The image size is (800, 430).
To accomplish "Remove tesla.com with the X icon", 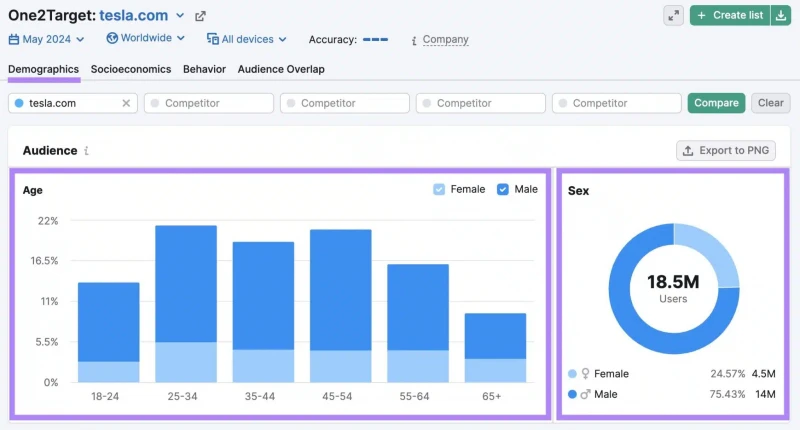I will coord(126,103).
